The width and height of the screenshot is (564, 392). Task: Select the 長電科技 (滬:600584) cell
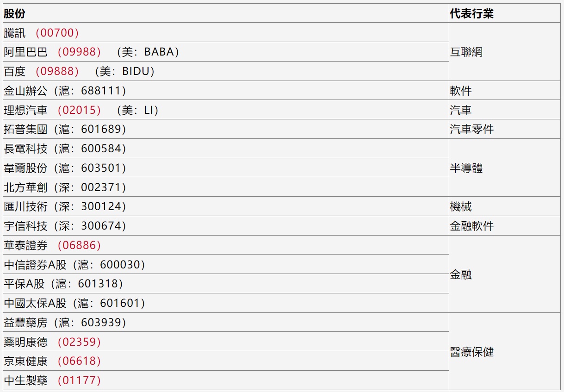(x=65, y=149)
